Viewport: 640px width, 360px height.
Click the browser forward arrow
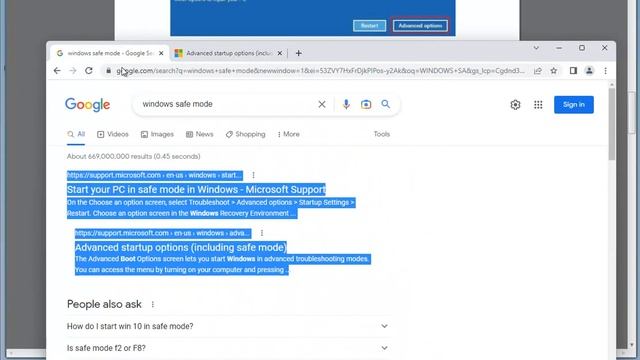pyautogui.click(x=73, y=71)
